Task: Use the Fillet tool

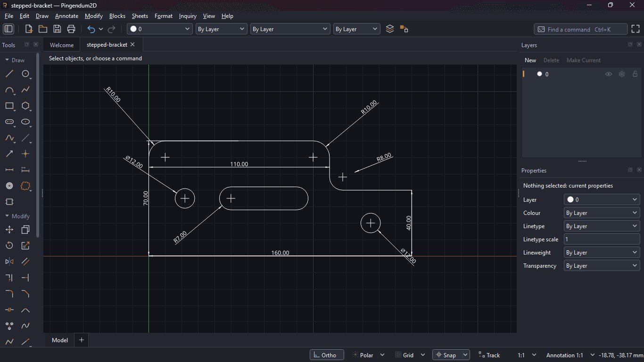Action: coord(9,294)
